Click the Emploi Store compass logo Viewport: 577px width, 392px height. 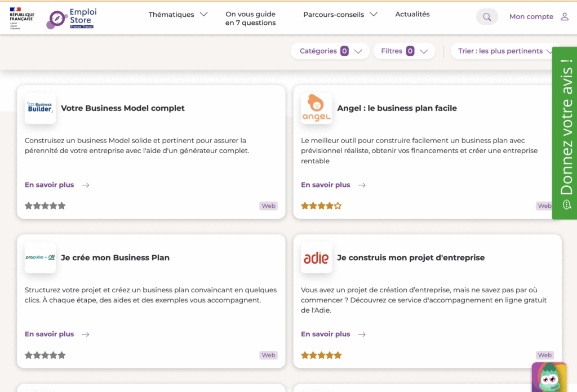coord(56,18)
